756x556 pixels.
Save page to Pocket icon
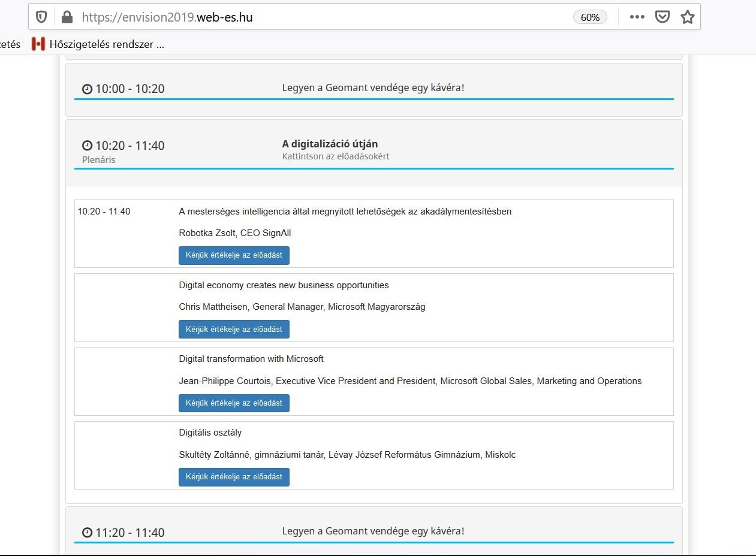coord(662,17)
